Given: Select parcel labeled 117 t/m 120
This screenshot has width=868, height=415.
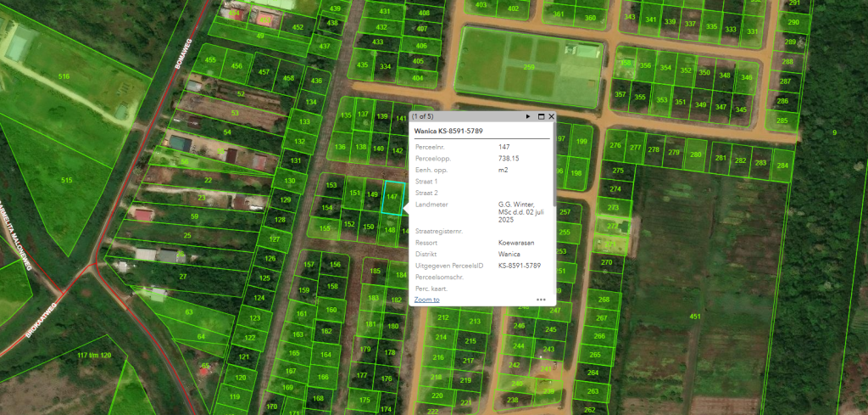Looking at the screenshot, I should pyautogui.click(x=94, y=354).
